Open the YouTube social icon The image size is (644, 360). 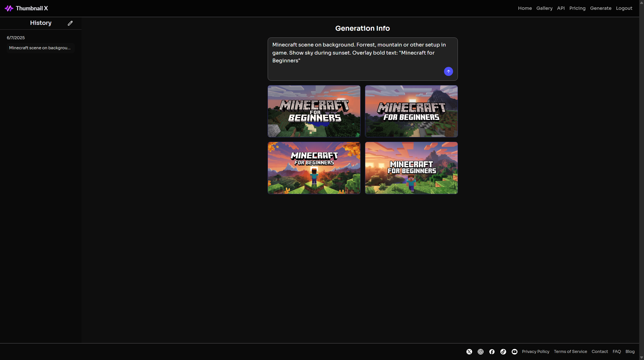514,352
